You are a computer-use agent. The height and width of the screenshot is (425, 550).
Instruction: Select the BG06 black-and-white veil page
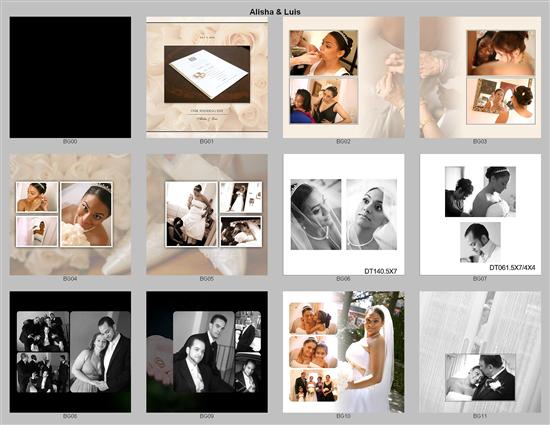click(x=344, y=214)
